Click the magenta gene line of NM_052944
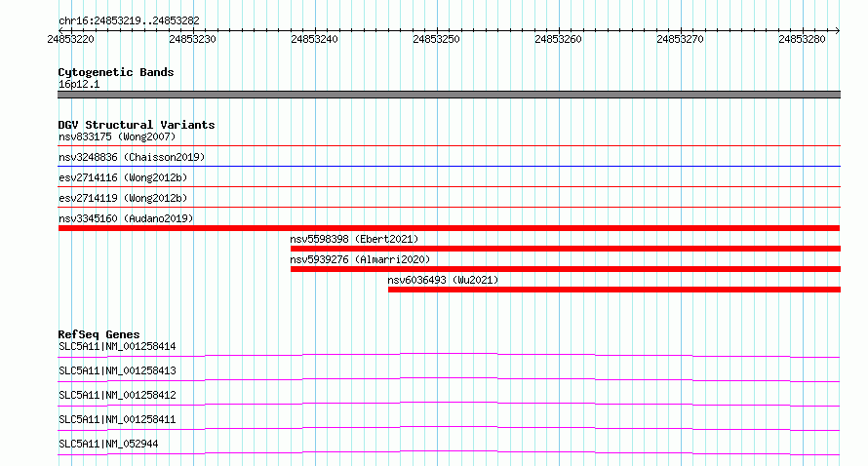This screenshot has height=466, width=868. [449, 452]
